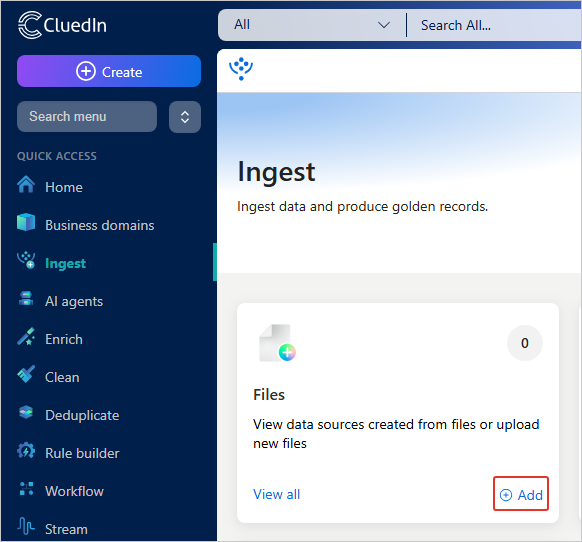Click the Business domains cube icon

[26, 222]
